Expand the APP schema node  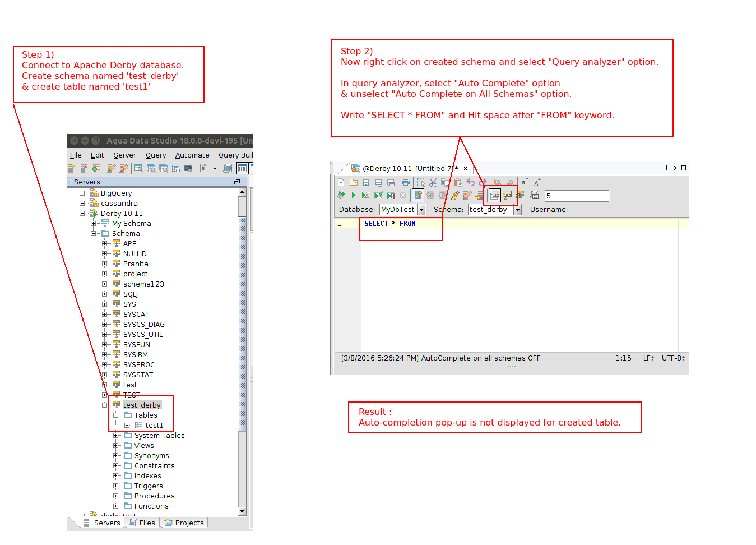(105, 243)
